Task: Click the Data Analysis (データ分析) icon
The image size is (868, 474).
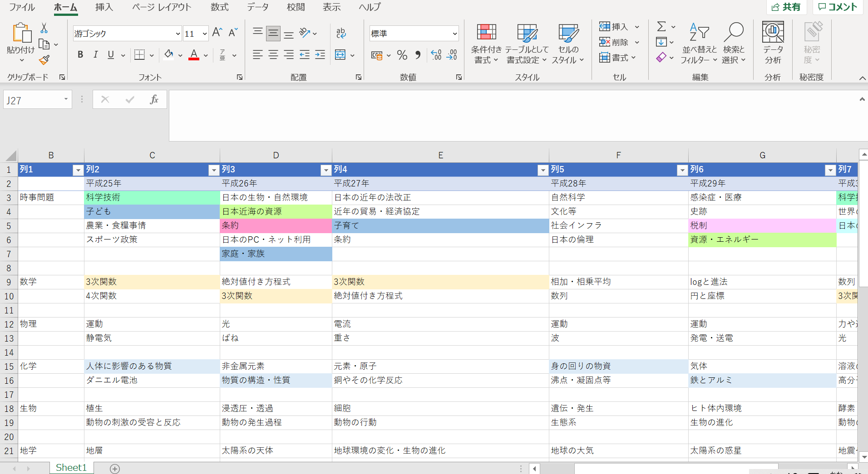Action: pyautogui.click(x=773, y=44)
